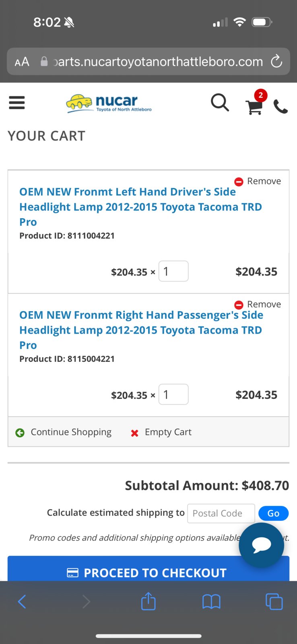Click Go to estimate shipping

point(274,513)
